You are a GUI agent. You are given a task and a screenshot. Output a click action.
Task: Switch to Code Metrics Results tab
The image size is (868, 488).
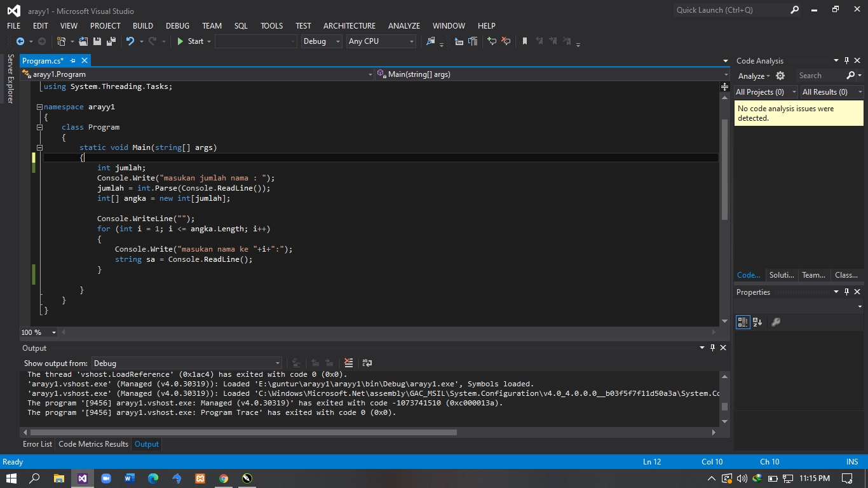coord(93,444)
